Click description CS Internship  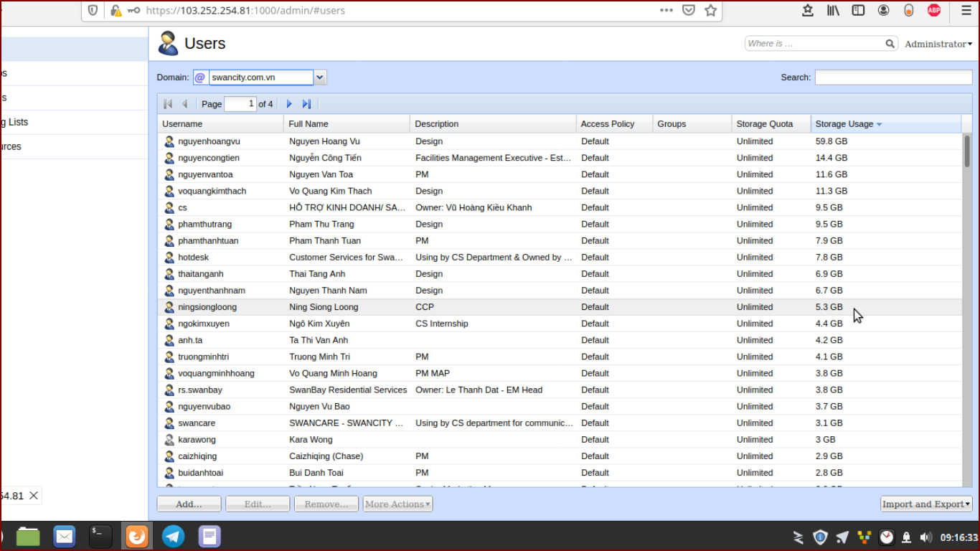tap(442, 324)
